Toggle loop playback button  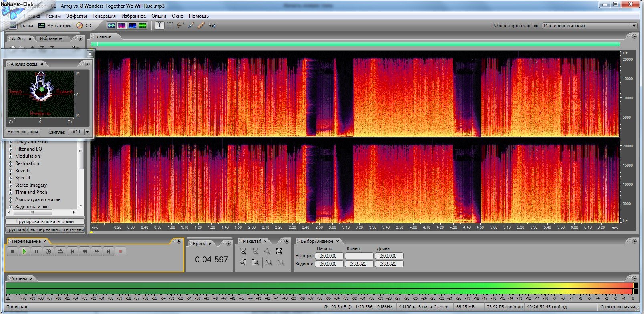60,252
